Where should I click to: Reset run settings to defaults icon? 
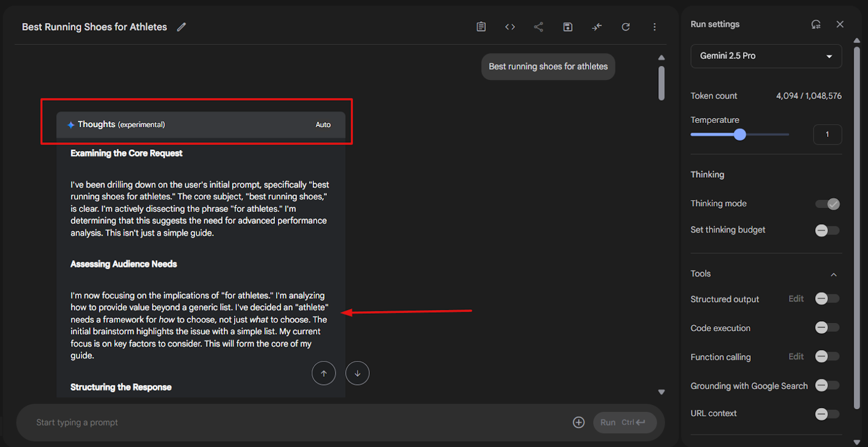pos(816,24)
